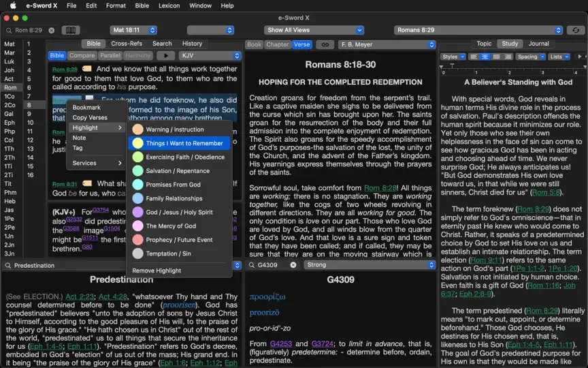The image size is (588, 368).
Task: Pick Promises From God highlight color
Action: pyautogui.click(x=179, y=185)
